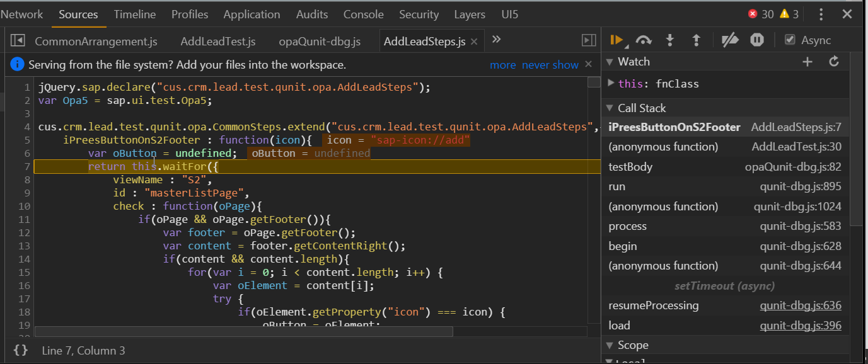Open DevTools customize menu (three dots)
This screenshot has width=868, height=364.
tap(821, 14)
